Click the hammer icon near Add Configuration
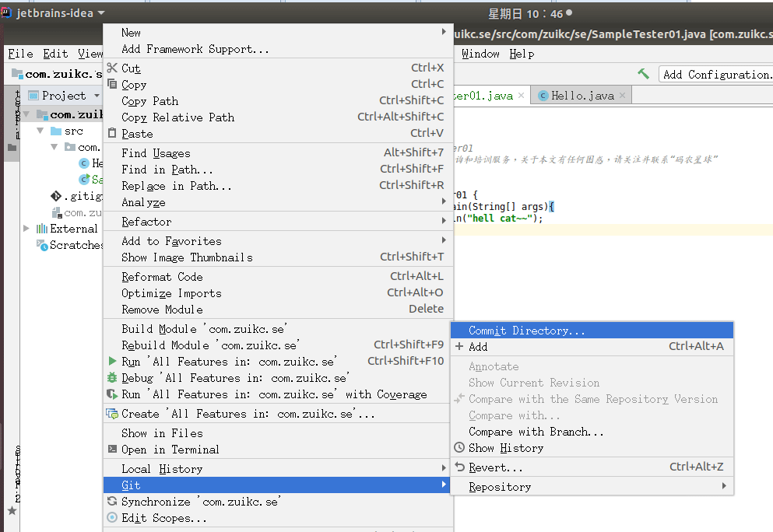The width and height of the screenshot is (773, 532). (x=645, y=74)
